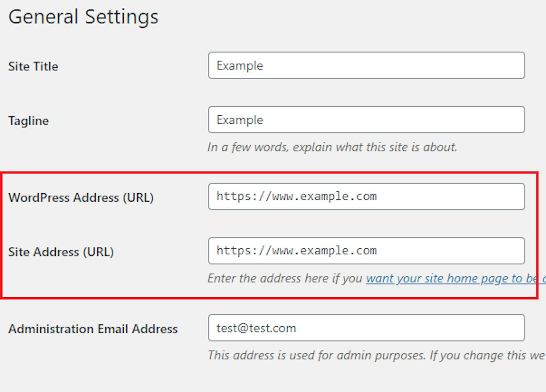Click 'This address is used for admin purposes' text

[x=316, y=355]
